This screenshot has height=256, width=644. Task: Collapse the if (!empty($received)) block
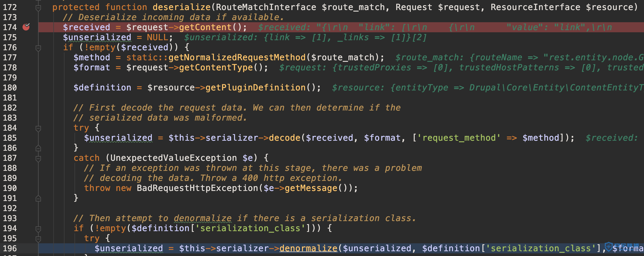click(x=38, y=48)
